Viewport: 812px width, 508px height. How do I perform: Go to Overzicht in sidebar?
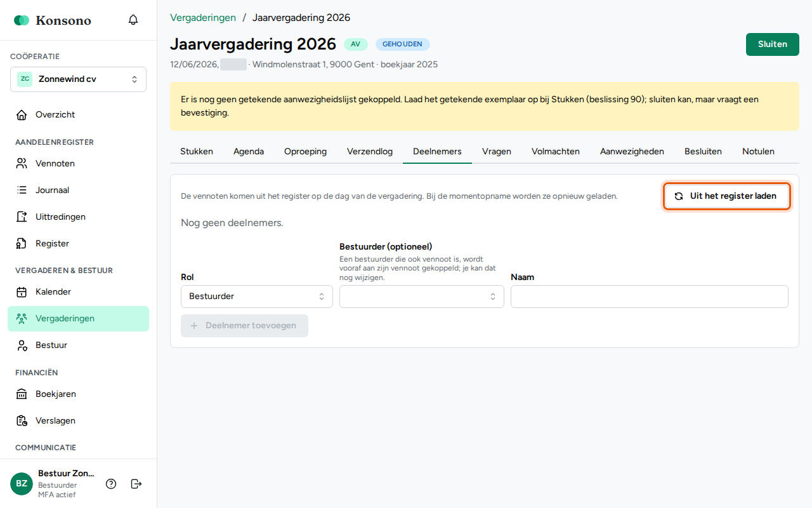(78, 115)
